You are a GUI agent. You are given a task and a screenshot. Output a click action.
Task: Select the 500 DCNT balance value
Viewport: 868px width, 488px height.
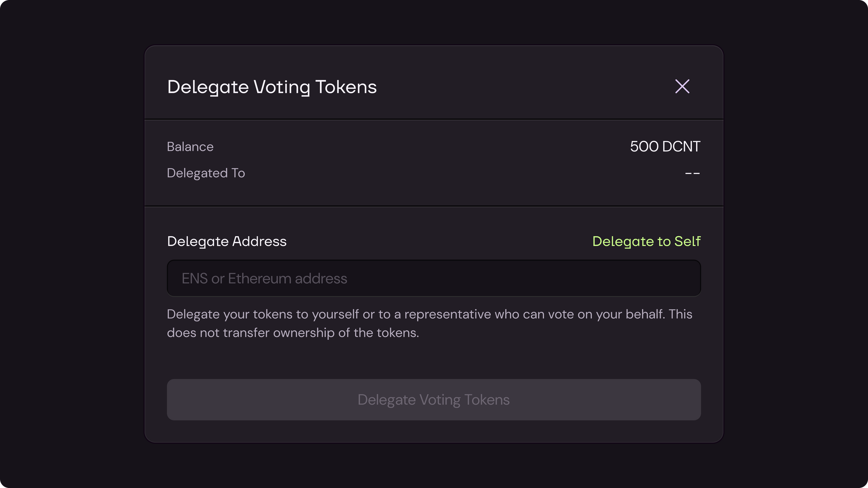tap(665, 147)
